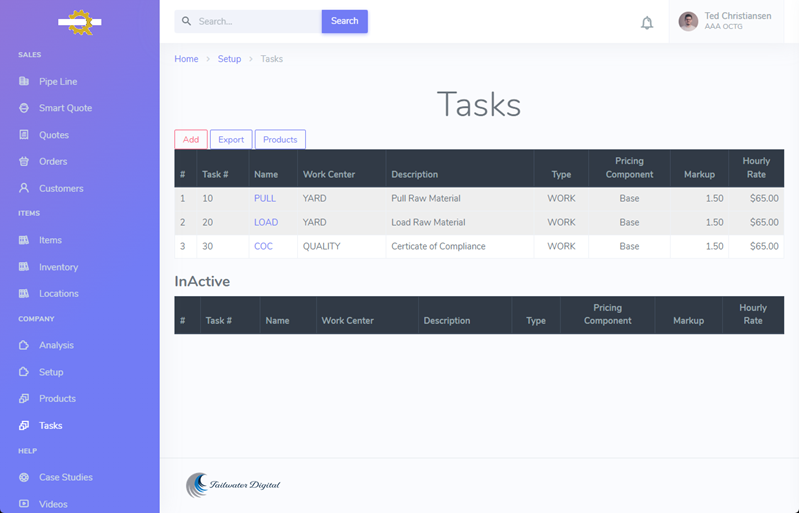
Task: Click the notification bell icon
Action: (647, 23)
